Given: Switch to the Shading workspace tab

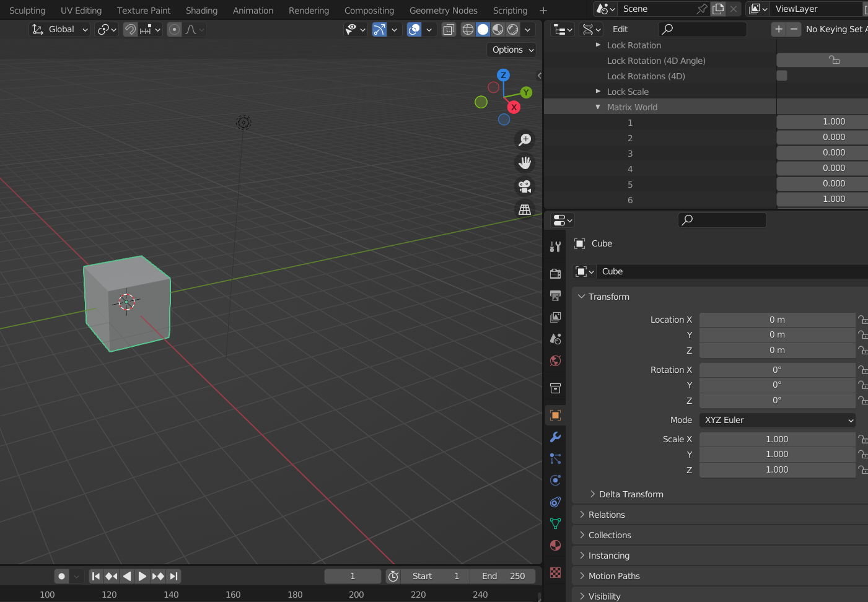Looking at the screenshot, I should tap(201, 11).
